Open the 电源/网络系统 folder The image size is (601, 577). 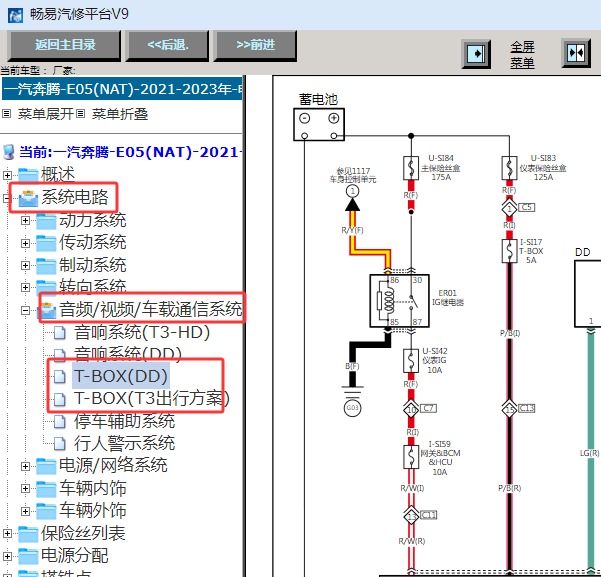pyautogui.click(x=113, y=465)
